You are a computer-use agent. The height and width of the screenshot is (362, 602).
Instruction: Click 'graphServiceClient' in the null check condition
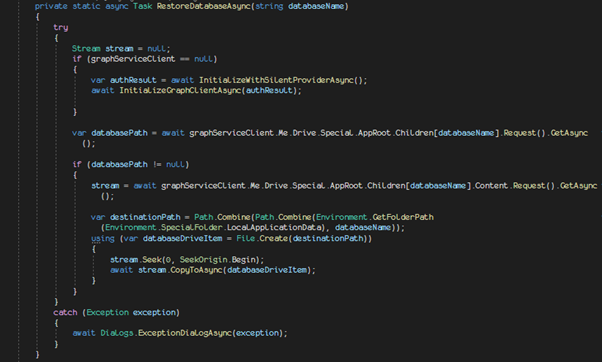tap(133, 59)
